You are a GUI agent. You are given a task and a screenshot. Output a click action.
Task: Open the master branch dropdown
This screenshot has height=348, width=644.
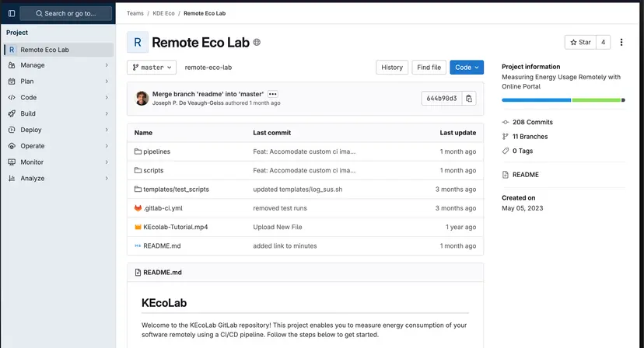pos(152,68)
